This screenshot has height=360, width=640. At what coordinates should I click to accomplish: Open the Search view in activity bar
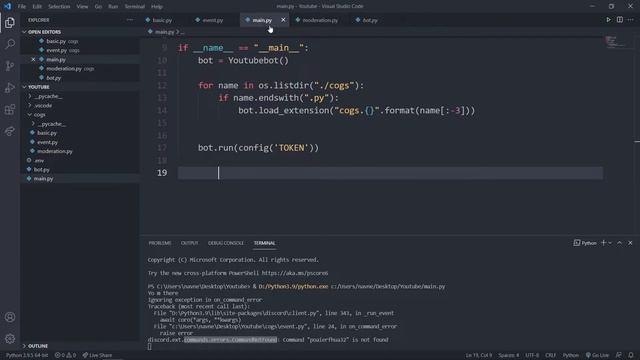pos(10,44)
